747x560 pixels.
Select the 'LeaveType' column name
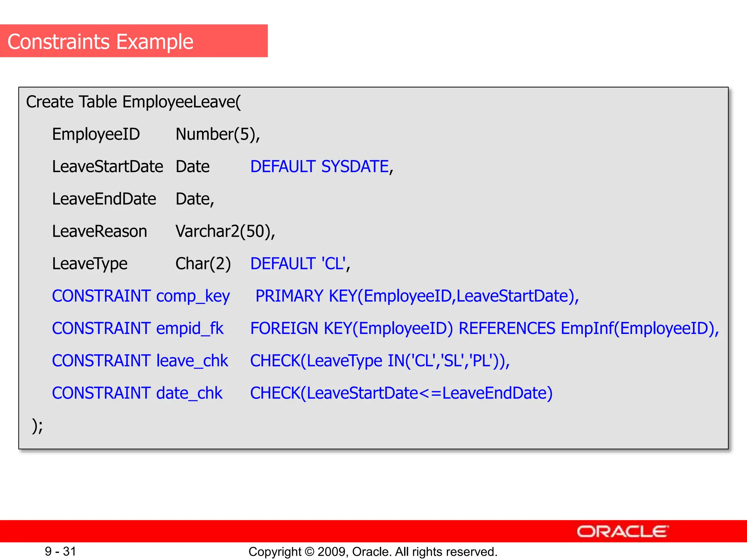[x=90, y=264]
